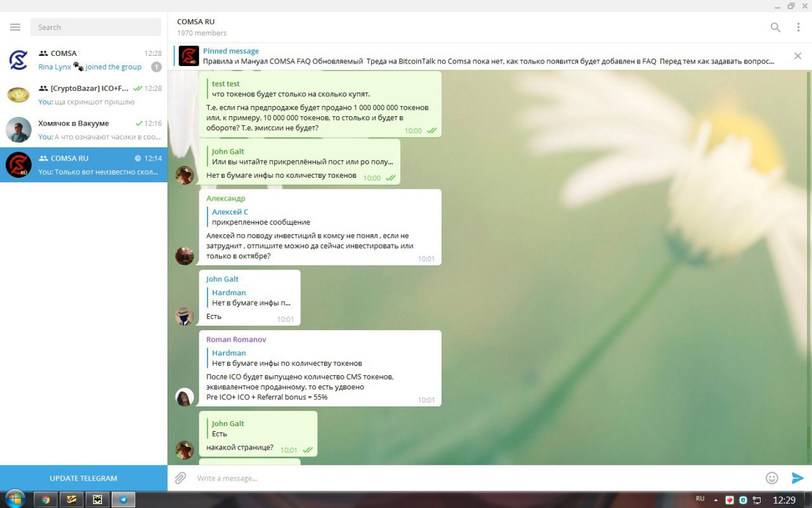
Task: Click 'Rina Lynx joined the group' preview text
Action: (x=89, y=67)
